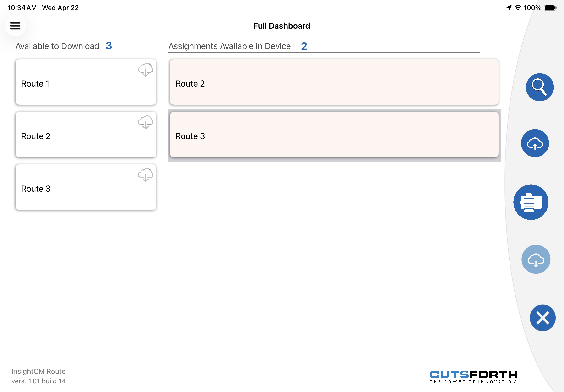Download Route 2 via its cloud icon
This screenshot has height=392, width=564.
(145, 122)
